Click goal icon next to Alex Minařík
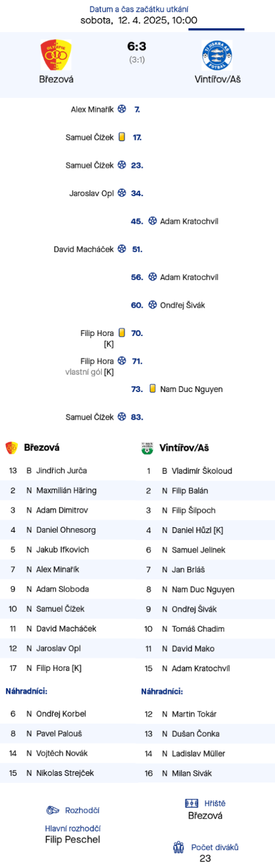This screenshot has width=275, height=868. tap(122, 109)
